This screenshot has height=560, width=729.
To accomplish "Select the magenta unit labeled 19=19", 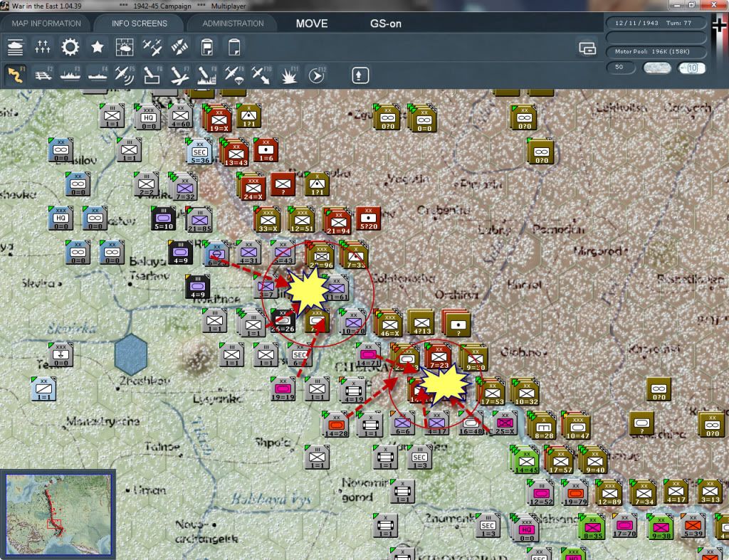I will (283, 389).
